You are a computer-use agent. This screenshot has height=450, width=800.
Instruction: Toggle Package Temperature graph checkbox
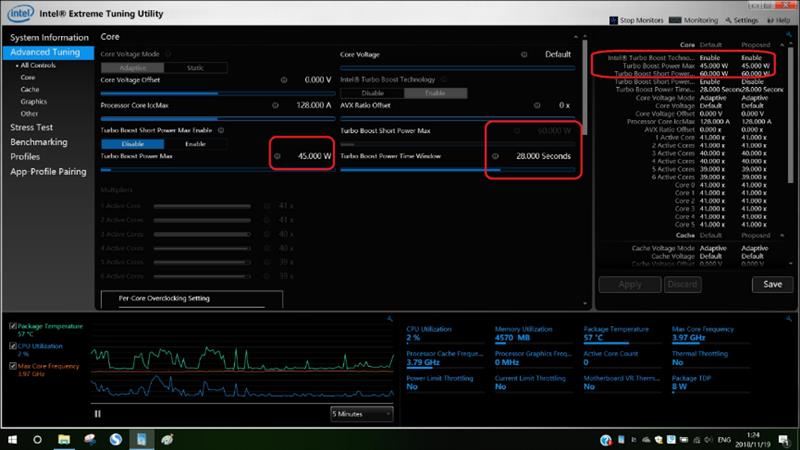point(13,326)
